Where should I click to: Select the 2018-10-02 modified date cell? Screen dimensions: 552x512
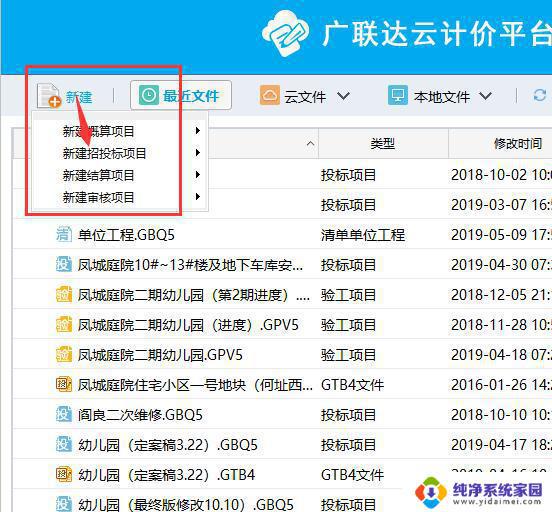tap(502, 175)
